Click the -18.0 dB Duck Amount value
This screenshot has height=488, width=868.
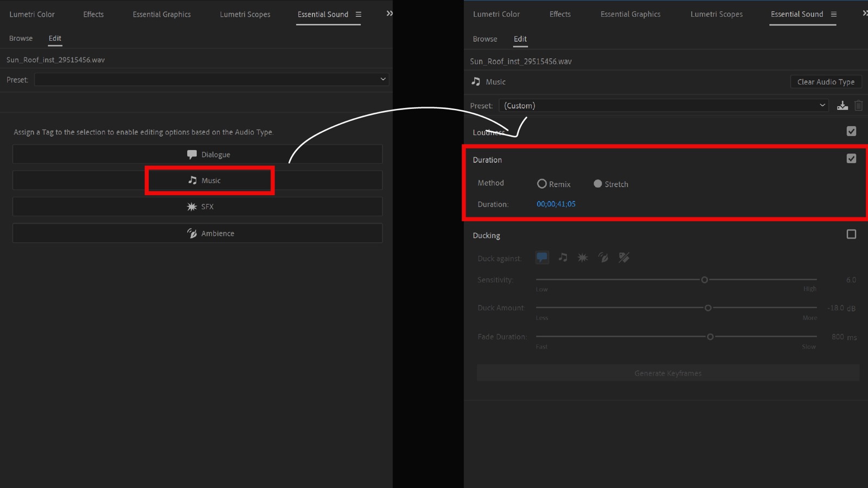click(841, 308)
